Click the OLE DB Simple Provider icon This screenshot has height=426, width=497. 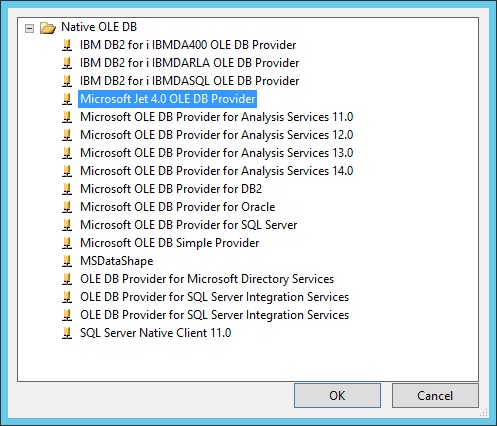pyautogui.click(x=67, y=243)
